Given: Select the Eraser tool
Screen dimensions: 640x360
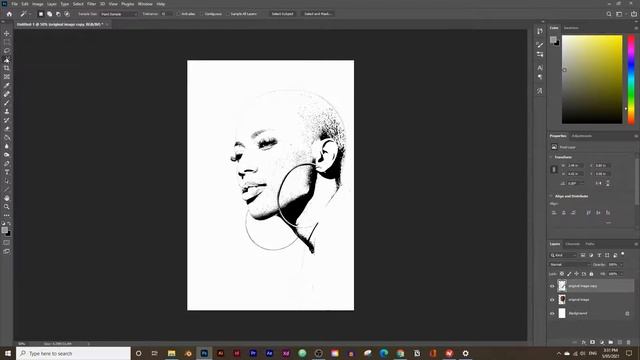Looking at the screenshot, I should coord(7,129).
